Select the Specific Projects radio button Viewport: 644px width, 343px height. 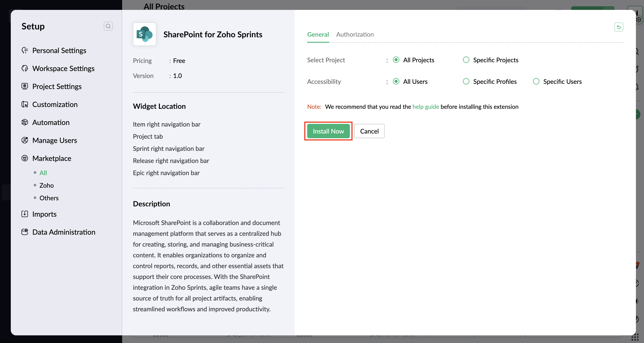tap(466, 60)
